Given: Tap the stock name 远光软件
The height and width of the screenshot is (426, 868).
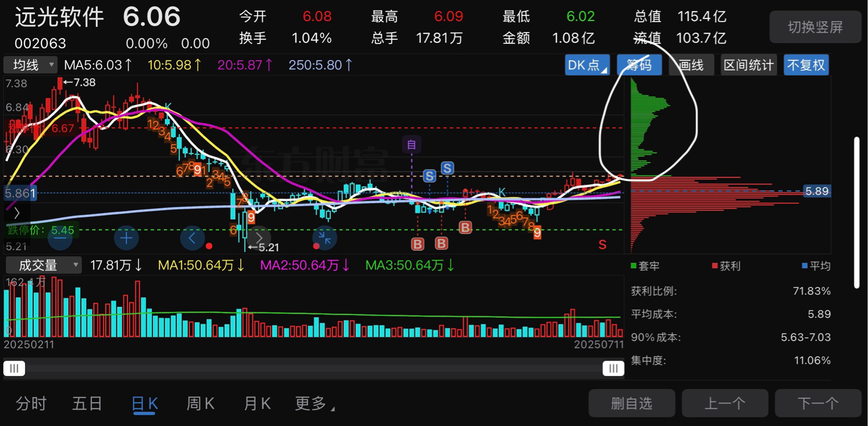Looking at the screenshot, I should [x=59, y=17].
